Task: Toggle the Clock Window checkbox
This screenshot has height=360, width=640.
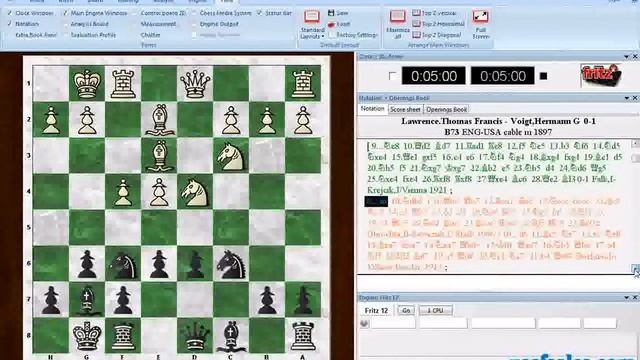Action: (9, 13)
